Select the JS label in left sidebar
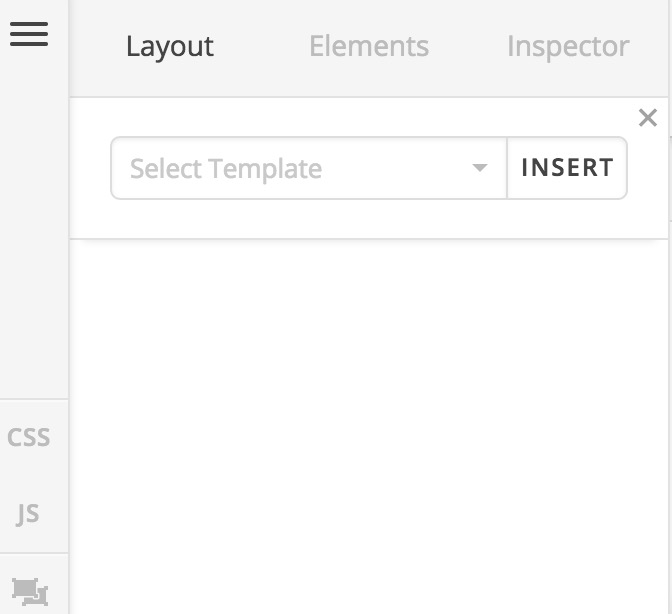Screen dimensions: 672x614 click(x=28, y=514)
